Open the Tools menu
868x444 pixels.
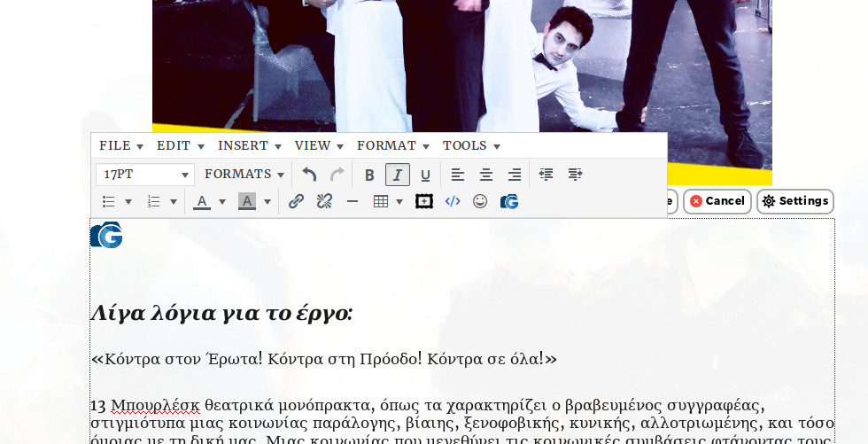(471, 145)
